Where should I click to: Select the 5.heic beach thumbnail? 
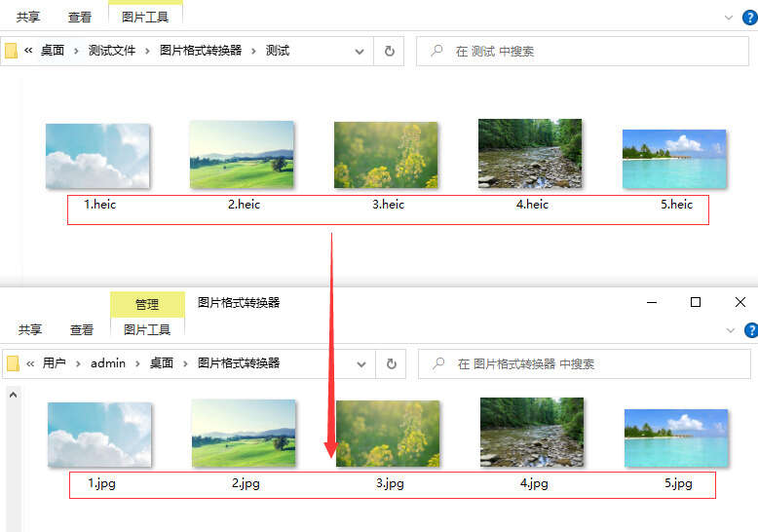pos(674,159)
